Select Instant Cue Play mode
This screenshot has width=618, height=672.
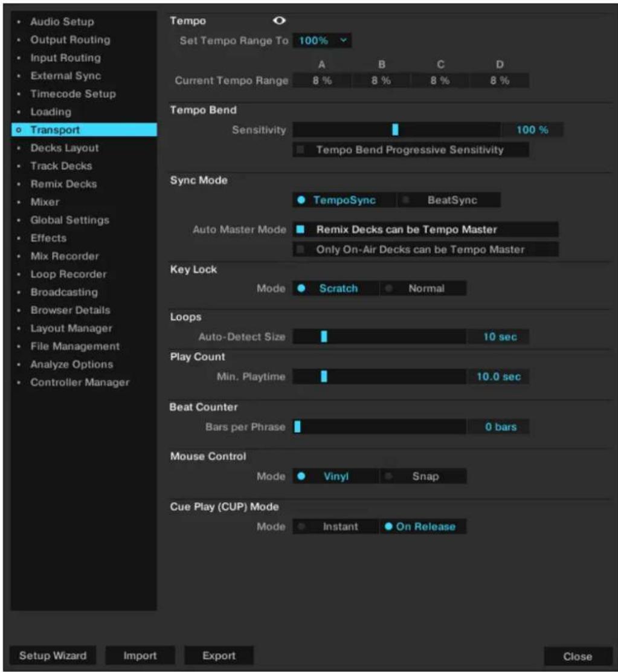tap(336, 526)
